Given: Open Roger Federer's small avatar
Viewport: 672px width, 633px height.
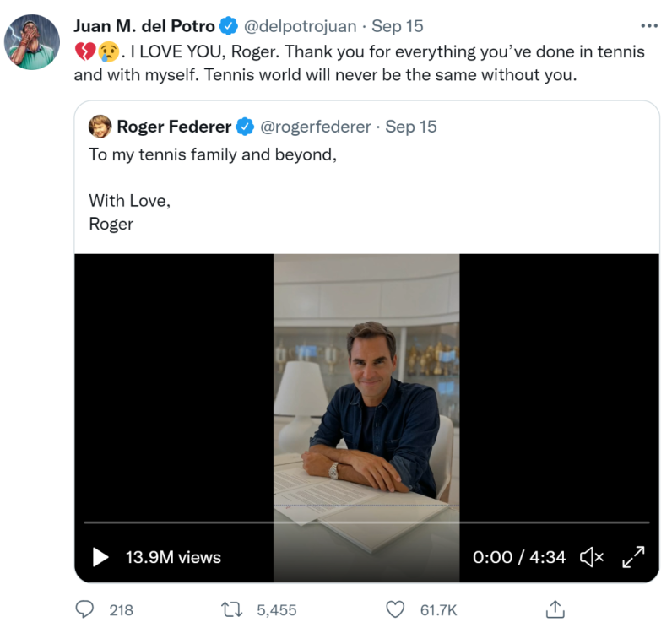Looking at the screenshot, I should click(x=100, y=127).
